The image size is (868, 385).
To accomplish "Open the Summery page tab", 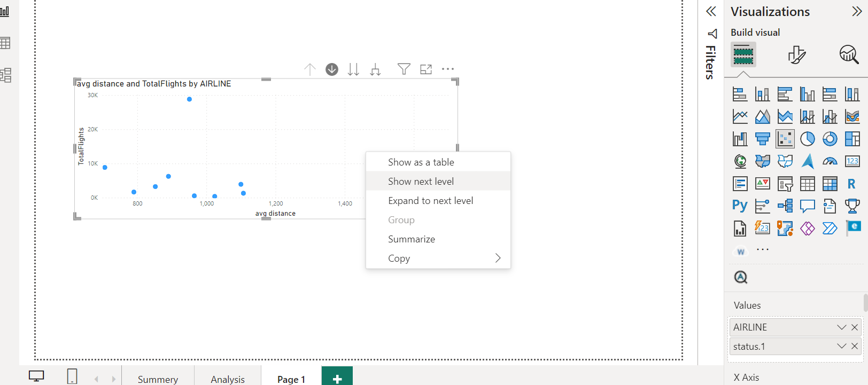I will tap(158, 379).
